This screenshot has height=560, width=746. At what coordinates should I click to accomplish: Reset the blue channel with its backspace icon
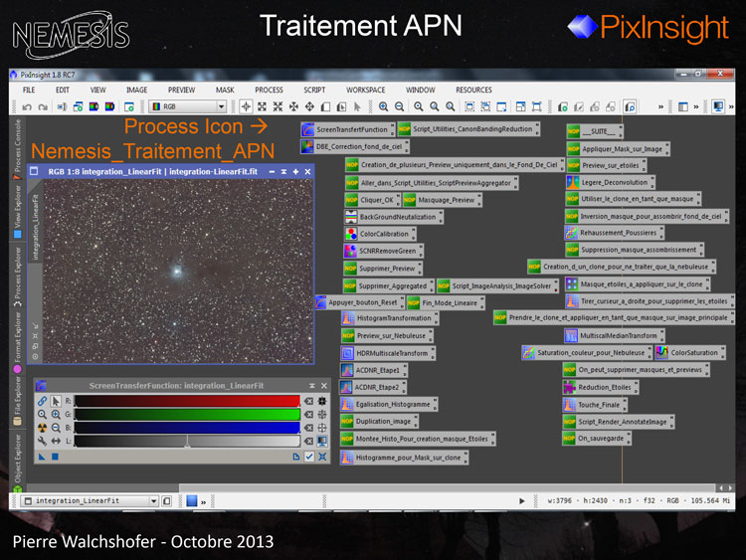pyautogui.click(x=308, y=428)
